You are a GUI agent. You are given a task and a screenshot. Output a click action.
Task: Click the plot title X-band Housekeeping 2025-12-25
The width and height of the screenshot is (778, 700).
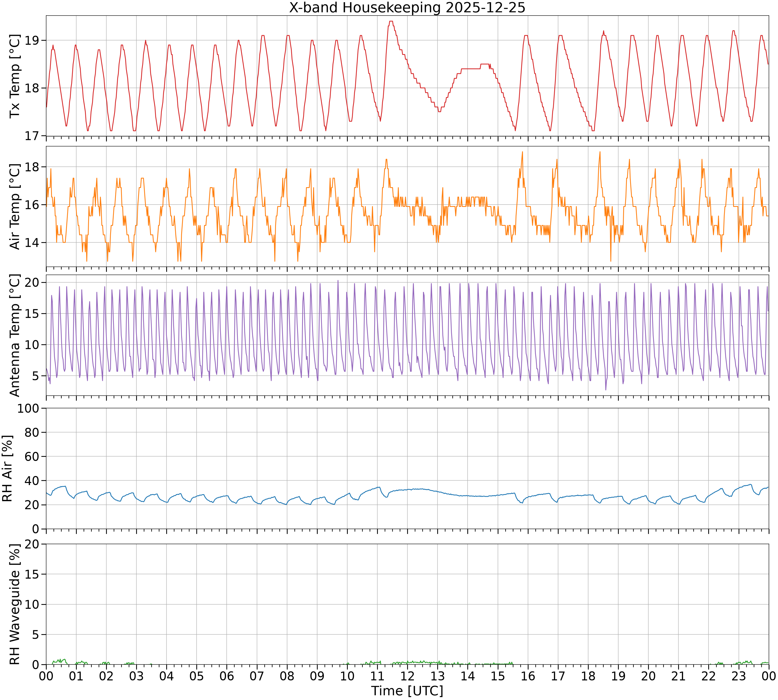(x=407, y=8)
